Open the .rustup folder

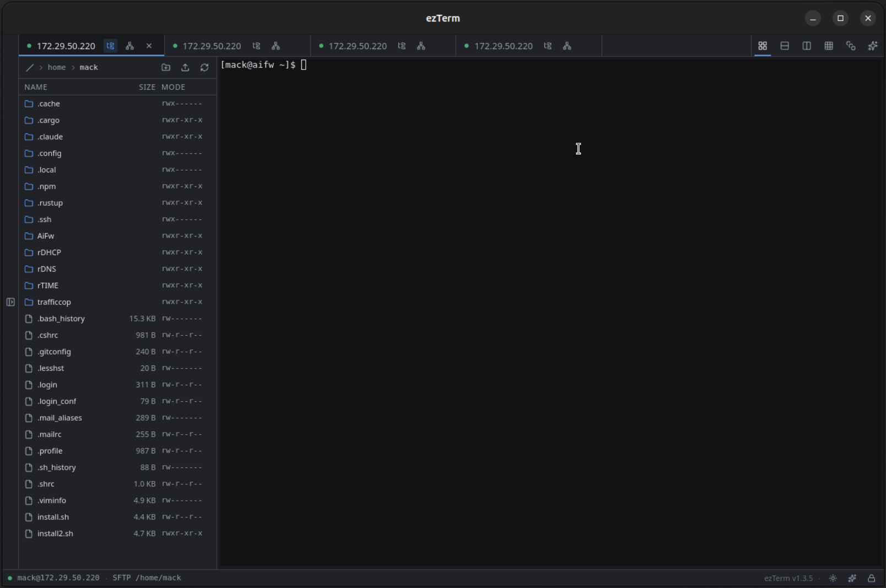click(118, 203)
